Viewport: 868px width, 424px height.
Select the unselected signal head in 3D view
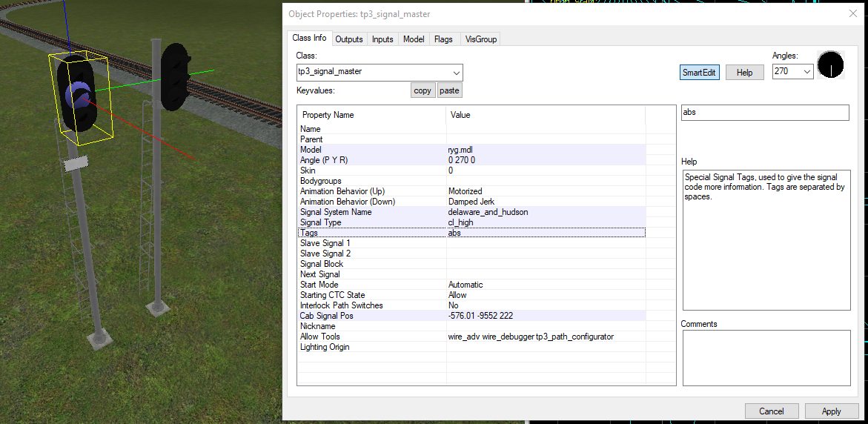point(175,78)
